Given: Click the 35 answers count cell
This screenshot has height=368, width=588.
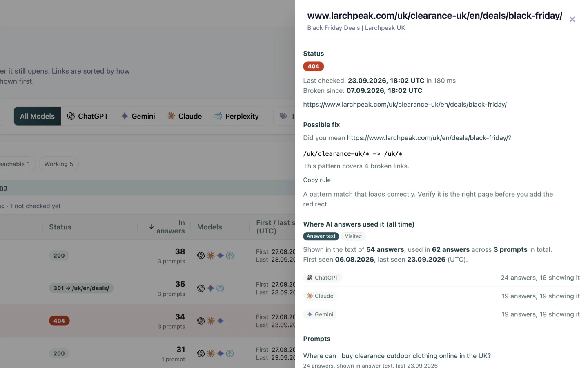Looking at the screenshot, I should click(171, 288).
